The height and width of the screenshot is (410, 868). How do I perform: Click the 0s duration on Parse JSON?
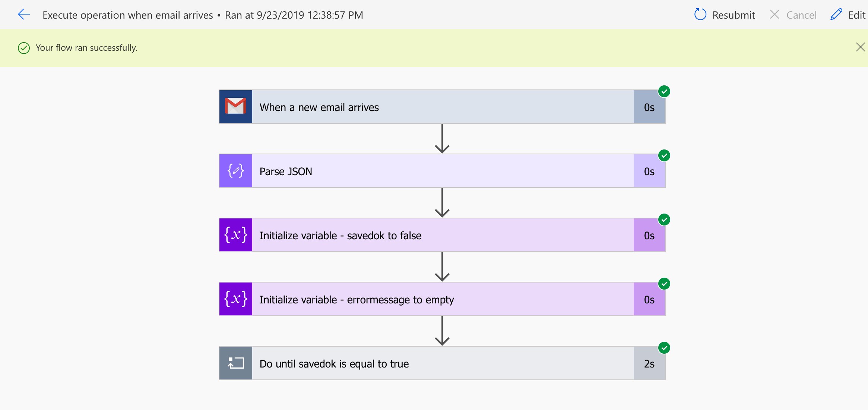(x=649, y=171)
